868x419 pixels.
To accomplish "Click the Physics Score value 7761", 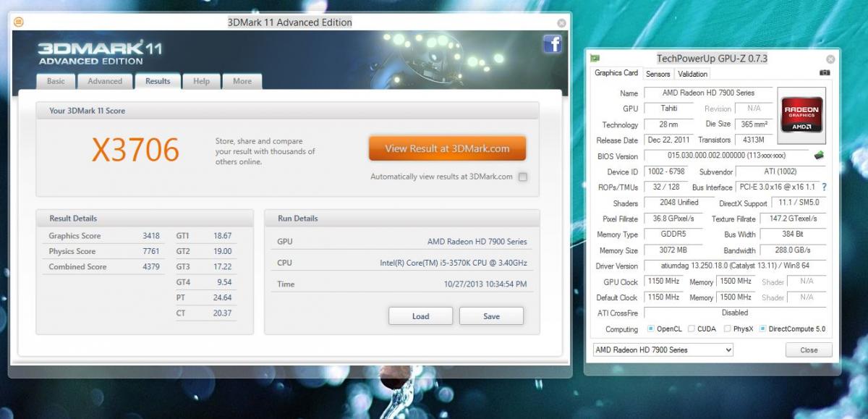I will click(x=151, y=251).
